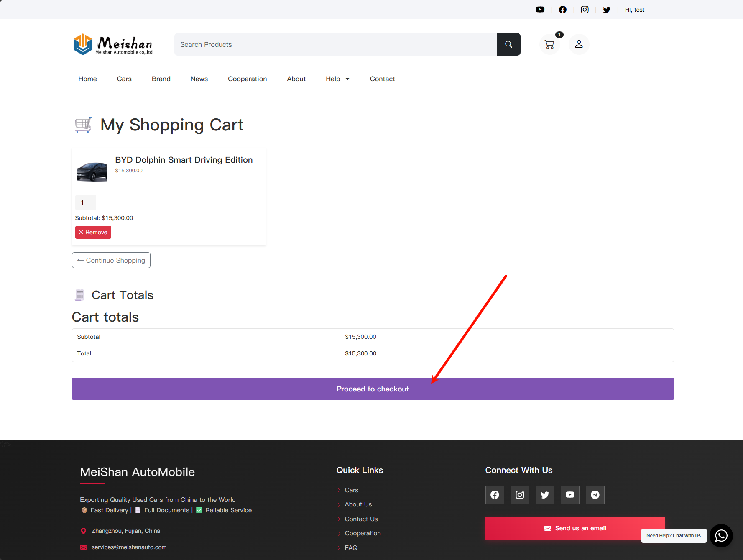This screenshot has height=560, width=743.
Task: Open the FAQ footer link
Action: [351, 548]
